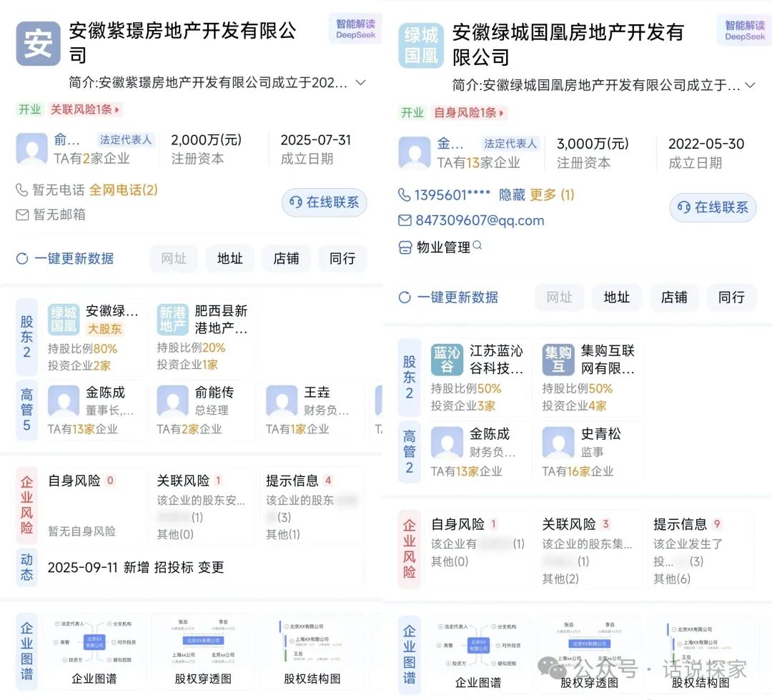Open left panel 自身风险 0 card
Viewport: 772px width, 700px height.
pyautogui.click(x=95, y=506)
